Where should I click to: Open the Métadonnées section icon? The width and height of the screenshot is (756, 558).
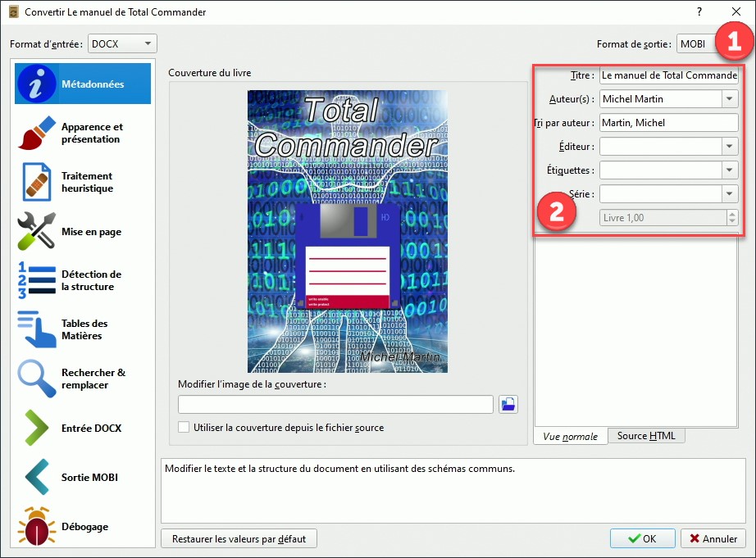(x=36, y=84)
